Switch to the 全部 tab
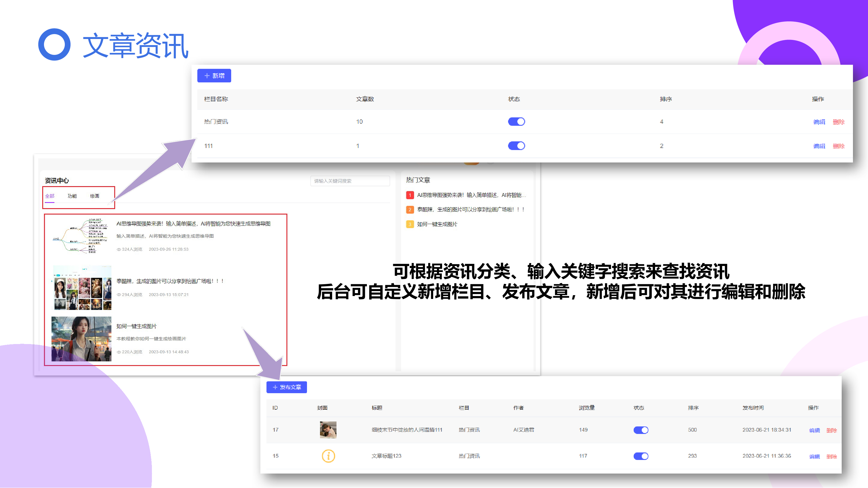 (x=49, y=196)
